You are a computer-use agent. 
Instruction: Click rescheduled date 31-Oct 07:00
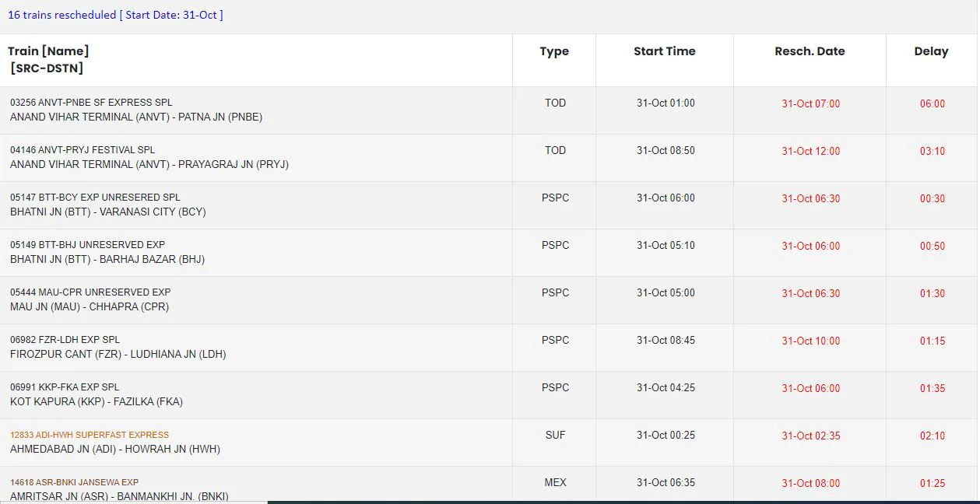810,103
